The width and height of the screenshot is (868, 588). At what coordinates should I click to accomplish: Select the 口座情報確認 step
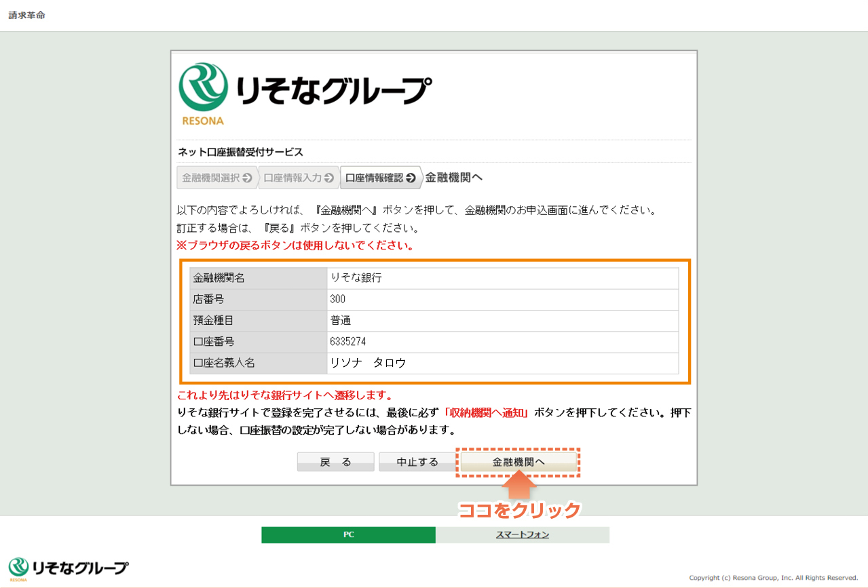point(380,178)
